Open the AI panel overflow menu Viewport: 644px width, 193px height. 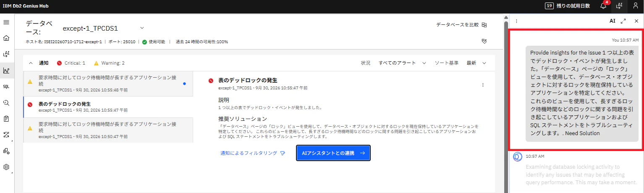point(516,21)
